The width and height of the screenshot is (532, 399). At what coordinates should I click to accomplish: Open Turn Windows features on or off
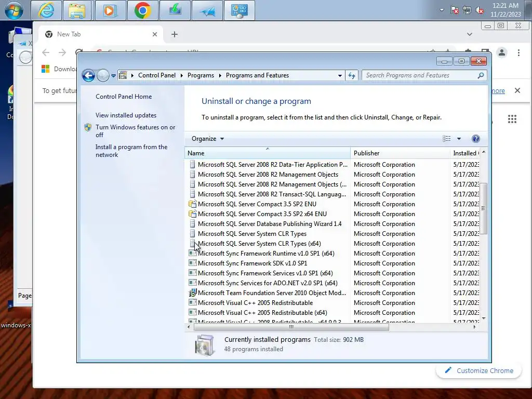135,131
